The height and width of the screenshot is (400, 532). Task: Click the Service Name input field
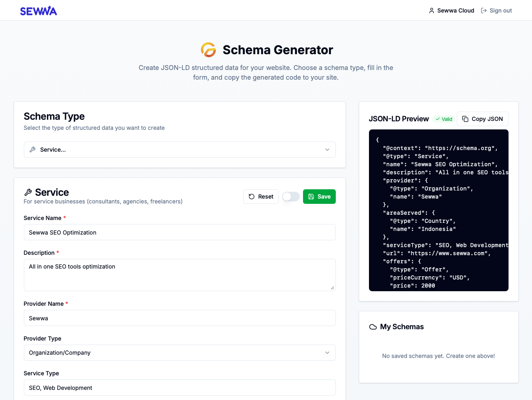[179, 232]
